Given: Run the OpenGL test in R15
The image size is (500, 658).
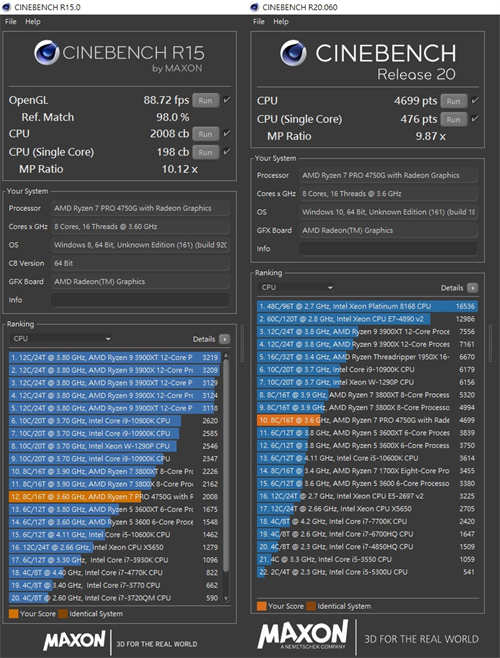Looking at the screenshot, I should [205, 100].
